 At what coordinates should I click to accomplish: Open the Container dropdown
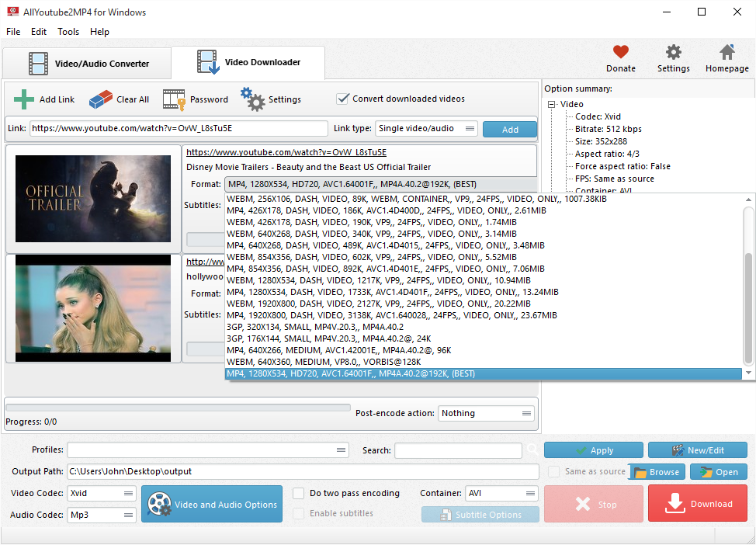coord(501,493)
